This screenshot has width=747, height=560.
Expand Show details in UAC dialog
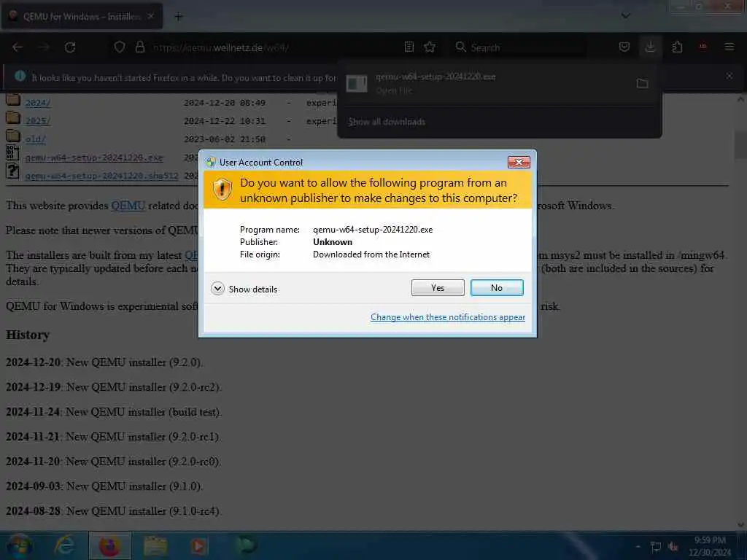tap(244, 289)
